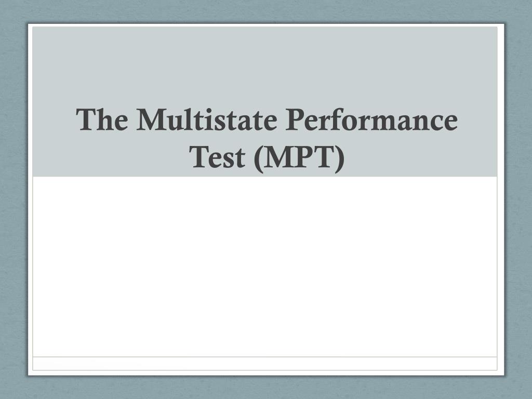This screenshot has height=399, width=532.
Task: Click the empty white body of the slide
Action: [264, 267]
